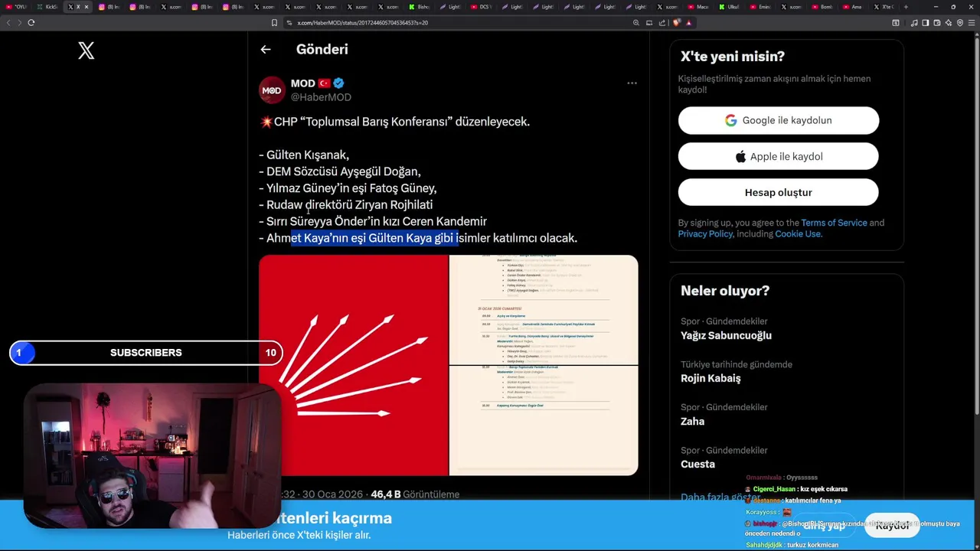Click the Gönderi page heading
This screenshot has width=980, height=551.
point(322,49)
